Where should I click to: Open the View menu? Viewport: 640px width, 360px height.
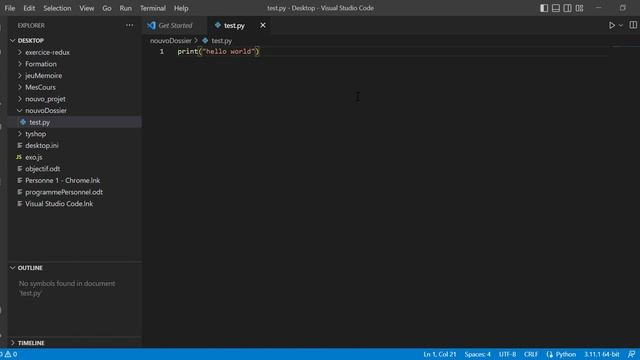[87, 8]
